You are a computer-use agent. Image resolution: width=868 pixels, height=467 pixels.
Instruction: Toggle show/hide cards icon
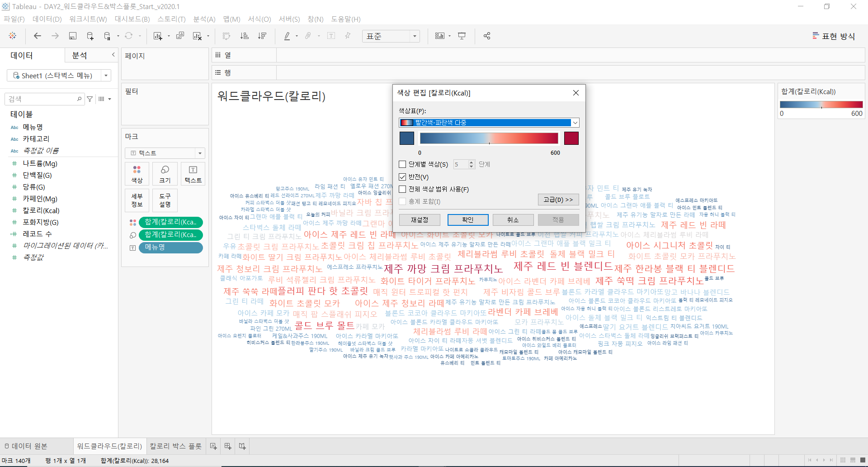439,36
